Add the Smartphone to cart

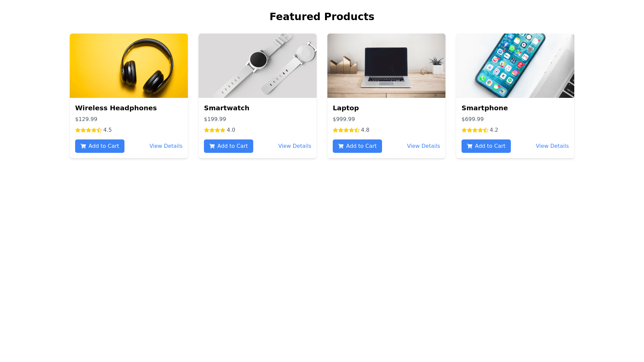[486, 146]
